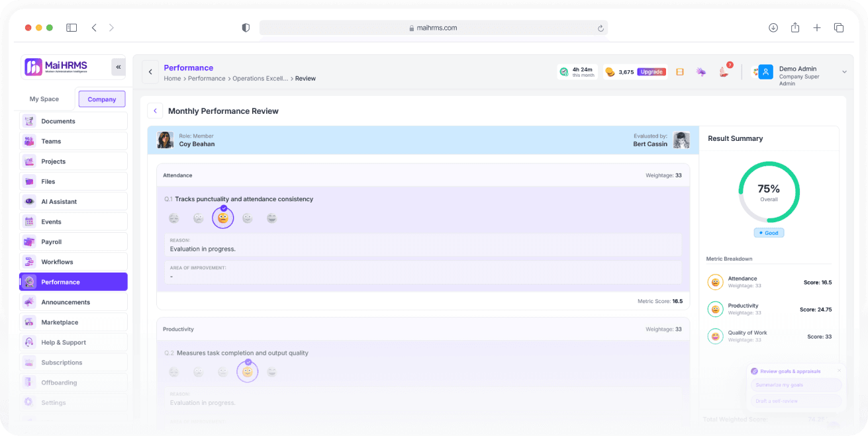The width and height of the screenshot is (868, 436).
Task: Click Bert Cassin's profile photo
Action: [x=681, y=140]
